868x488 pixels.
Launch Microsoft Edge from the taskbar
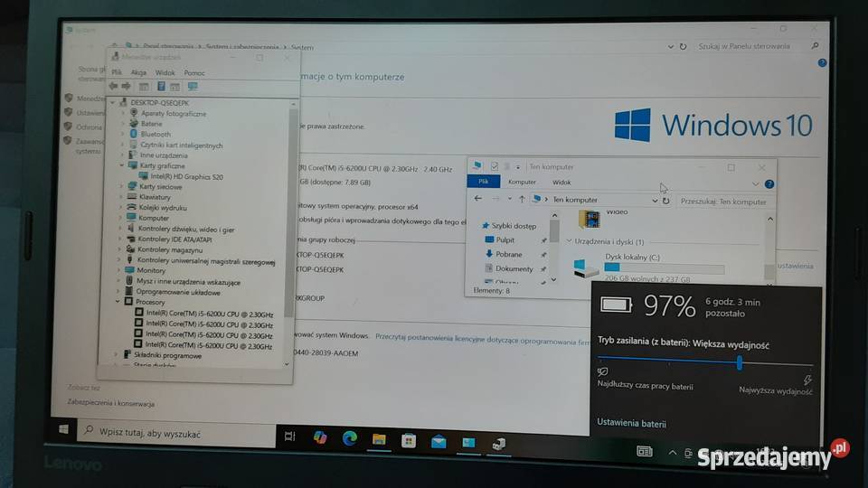(x=349, y=438)
